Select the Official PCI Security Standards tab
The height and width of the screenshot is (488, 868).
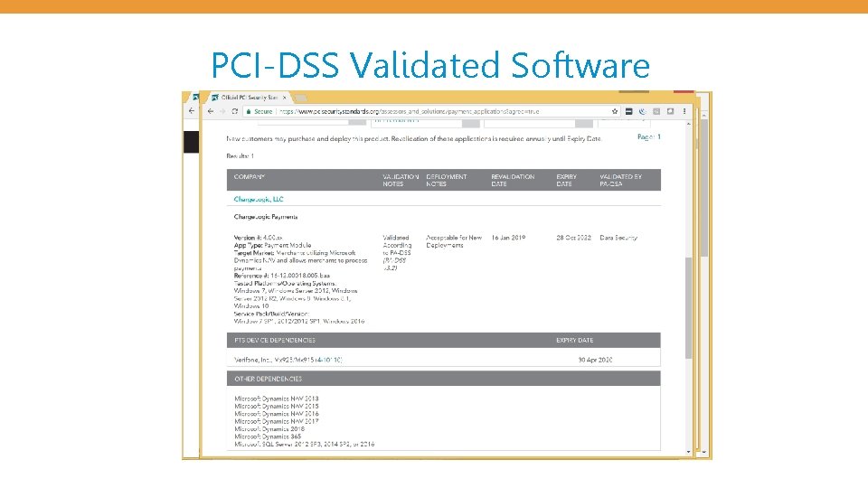tap(250, 98)
